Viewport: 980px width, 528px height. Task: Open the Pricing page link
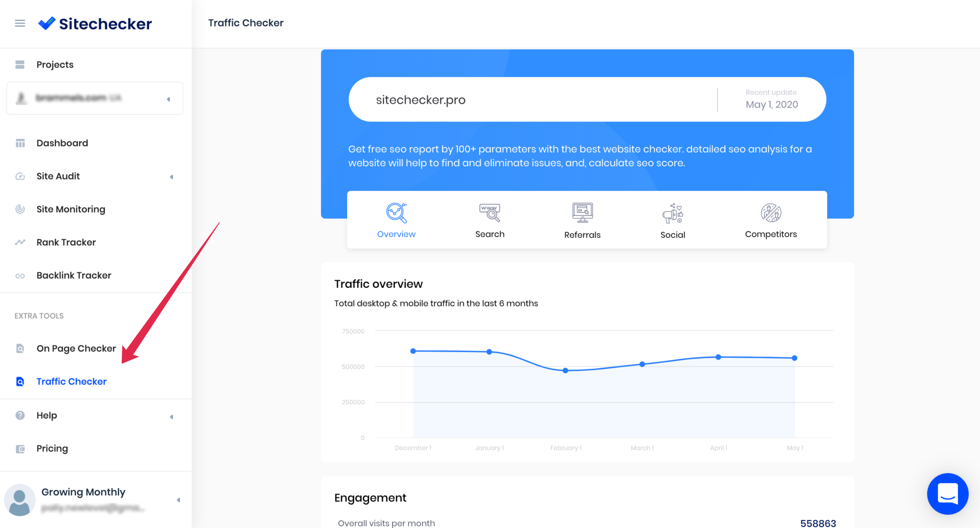[52, 448]
